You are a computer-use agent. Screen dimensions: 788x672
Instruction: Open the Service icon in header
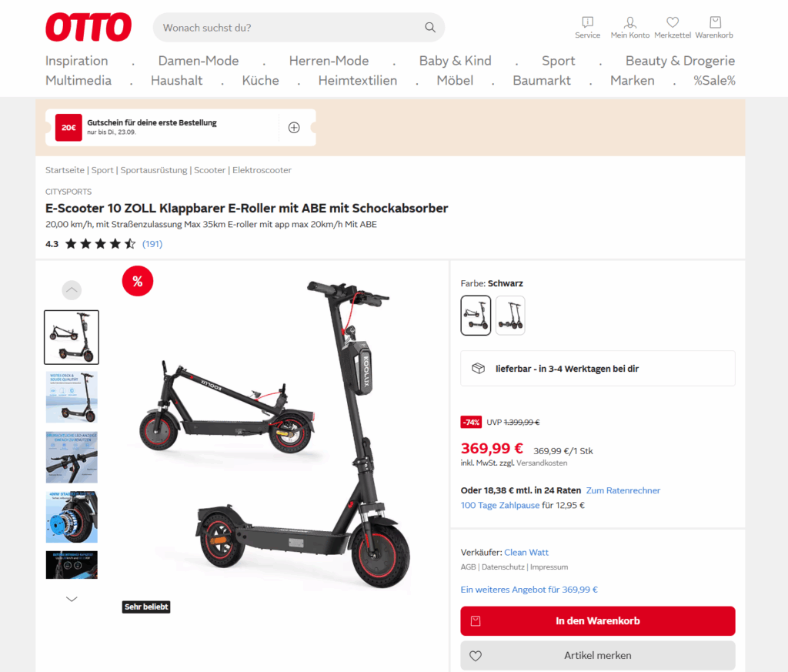click(x=587, y=28)
